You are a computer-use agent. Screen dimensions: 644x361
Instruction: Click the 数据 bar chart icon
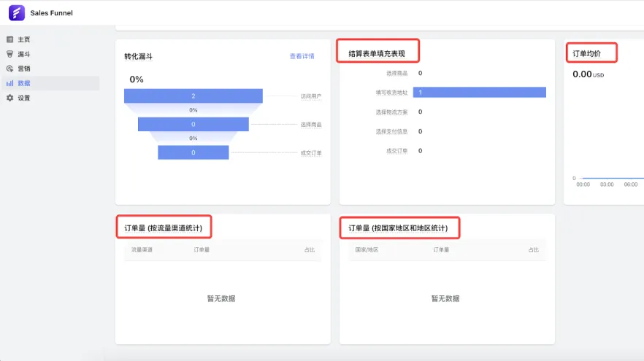10,83
